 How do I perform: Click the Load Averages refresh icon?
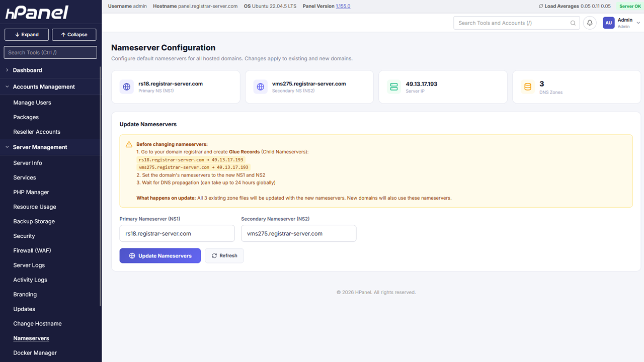(x=541, y=7)
